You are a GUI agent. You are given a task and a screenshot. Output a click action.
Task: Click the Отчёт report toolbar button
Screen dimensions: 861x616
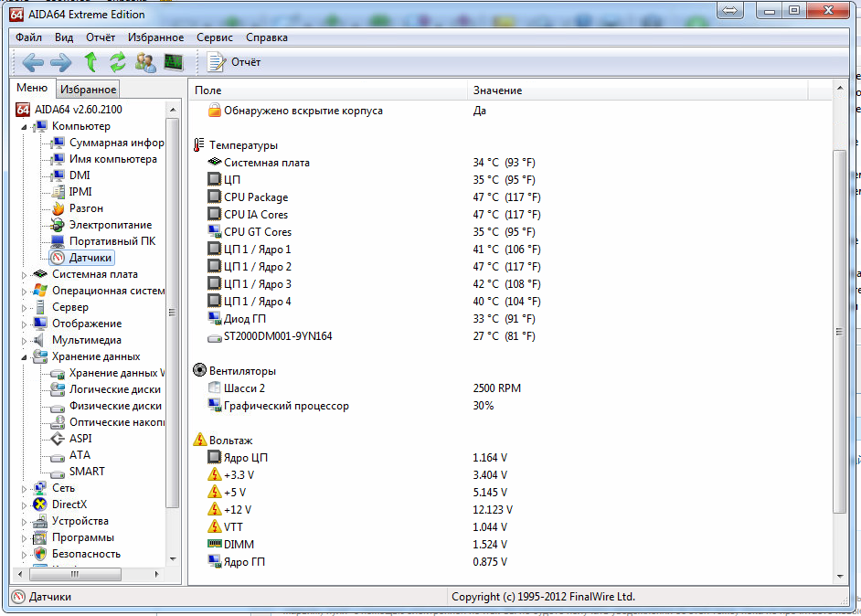(233, 62)
